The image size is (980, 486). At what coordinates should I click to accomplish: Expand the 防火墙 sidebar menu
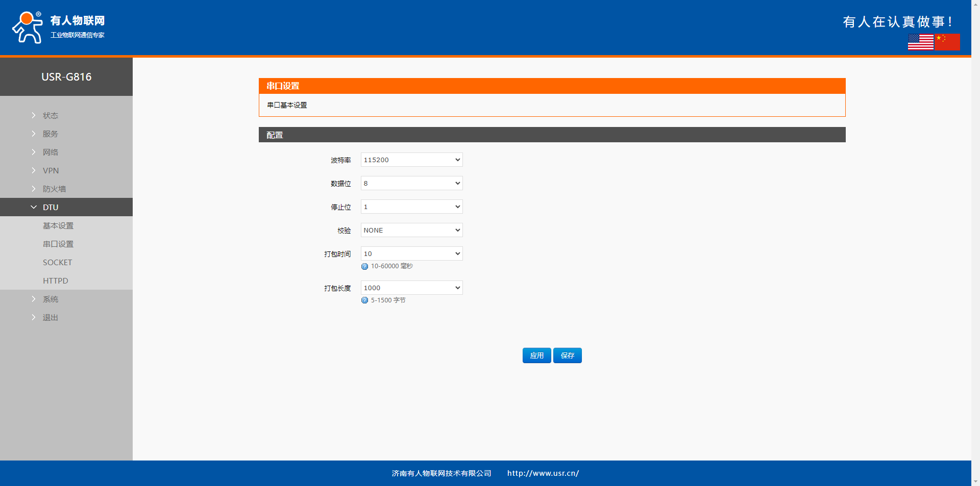(54, 189)
